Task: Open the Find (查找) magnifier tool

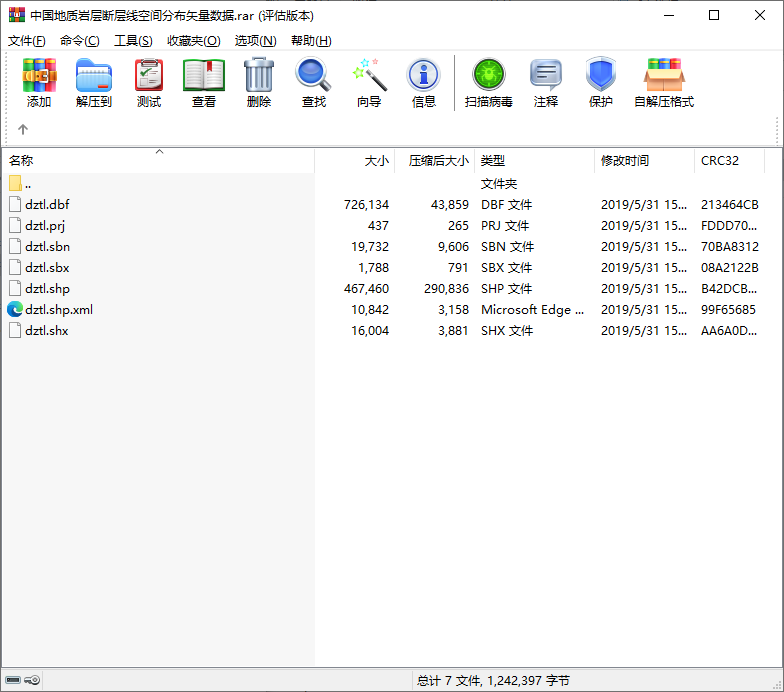Action: (313, 75)
